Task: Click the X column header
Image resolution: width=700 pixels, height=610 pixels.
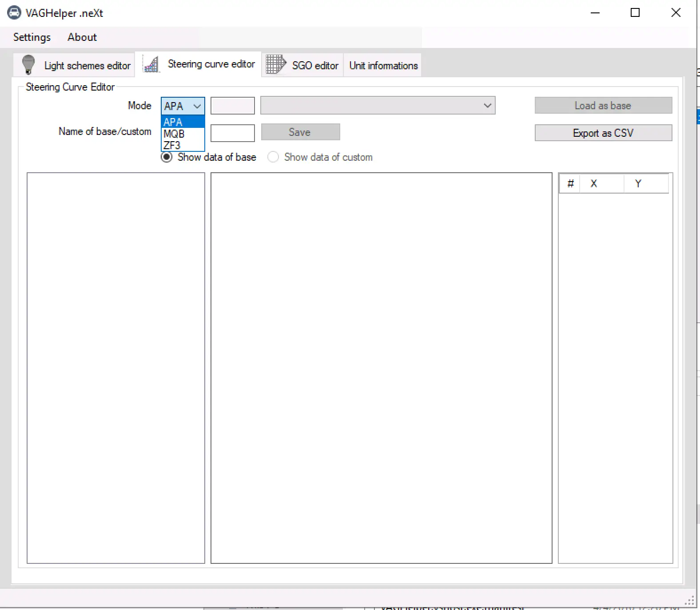Action: [594, 184]
